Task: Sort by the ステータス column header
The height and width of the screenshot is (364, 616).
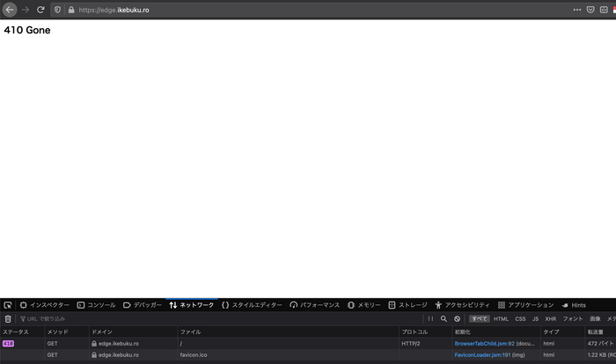Action: point(22,331)
